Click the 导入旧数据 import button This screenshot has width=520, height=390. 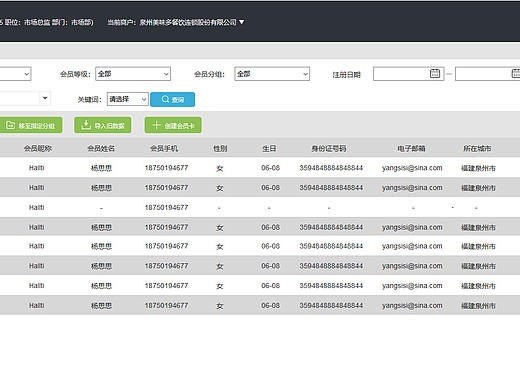[x=102, y=125]
